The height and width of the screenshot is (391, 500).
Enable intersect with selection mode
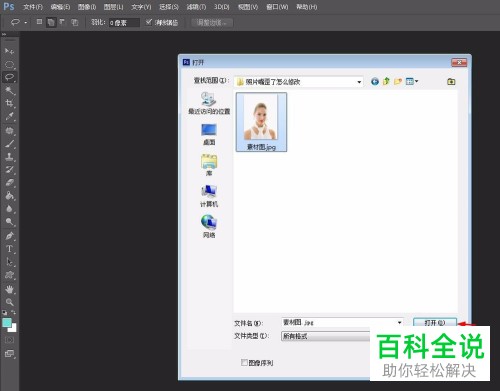(x=74, y=22)
